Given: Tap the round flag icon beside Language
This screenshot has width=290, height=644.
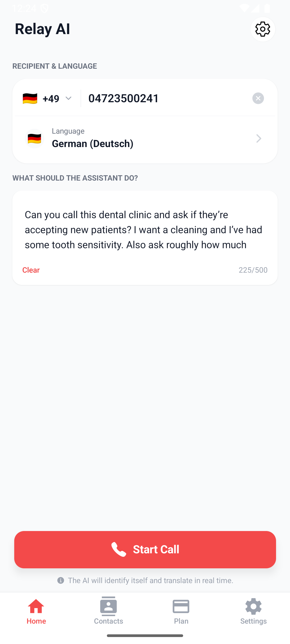Looking at the screenshot, I should 34,138.
